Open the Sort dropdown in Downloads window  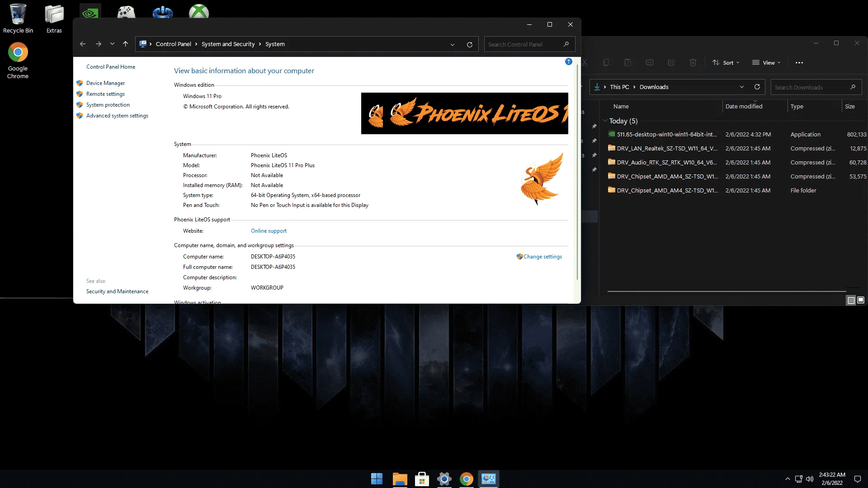click(x=726, y=63)
